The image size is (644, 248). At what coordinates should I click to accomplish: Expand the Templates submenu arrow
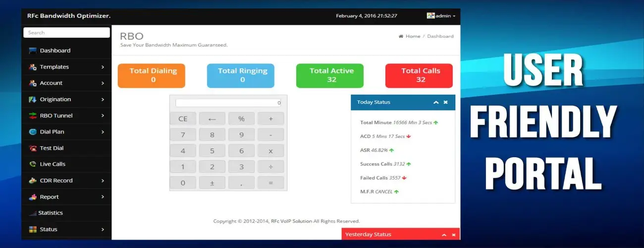tap(103, 67)
